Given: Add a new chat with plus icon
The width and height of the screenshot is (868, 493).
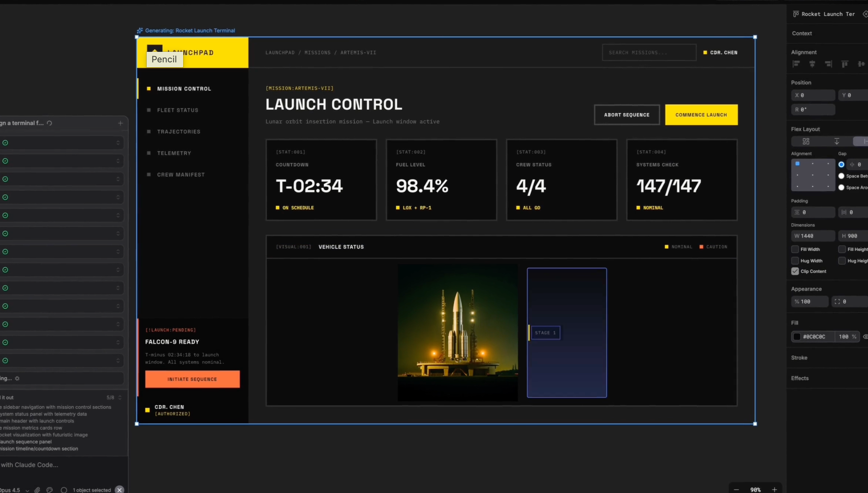Looking at the screenshot, I should coord(120,123).
